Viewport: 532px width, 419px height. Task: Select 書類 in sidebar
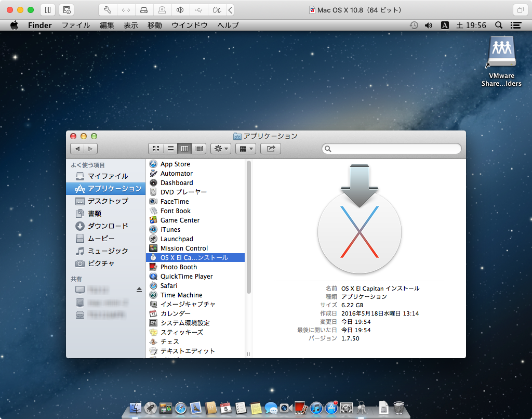tap(106, 214)
